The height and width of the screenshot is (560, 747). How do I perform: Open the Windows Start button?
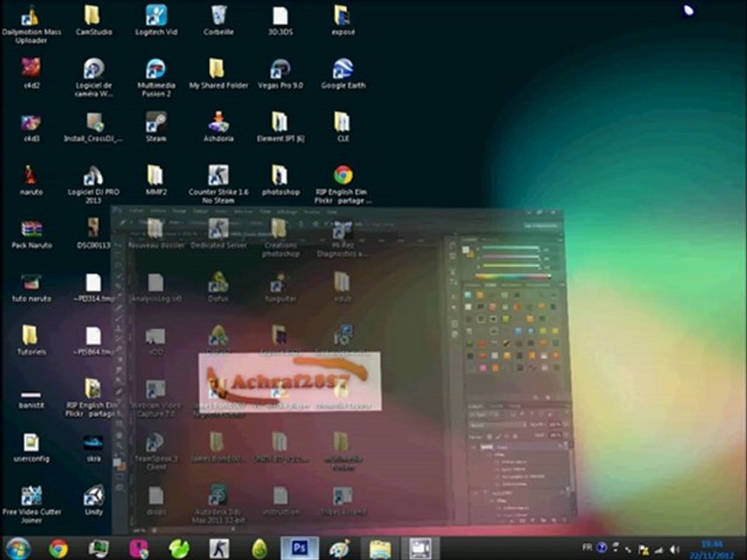coord(18,548)
